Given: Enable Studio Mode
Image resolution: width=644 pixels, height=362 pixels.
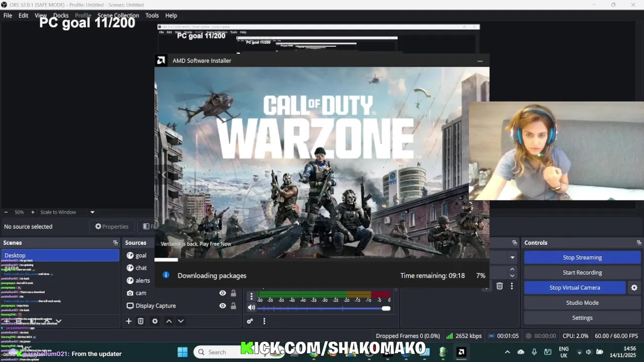Looking at the screenshot, I should click(x=582, y=303).
